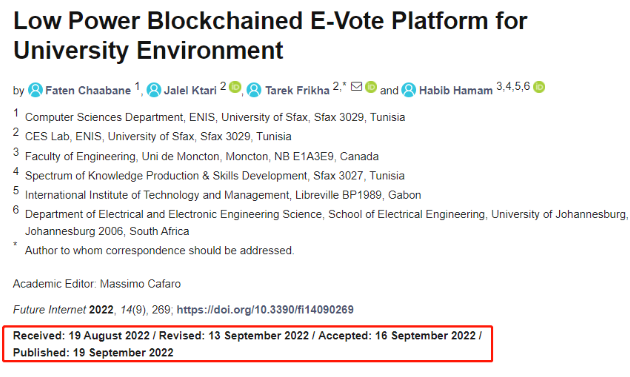Open Jalel Ktari's ORCID icon
This screenshot has height=377, width=630.
tap(235, 87)
